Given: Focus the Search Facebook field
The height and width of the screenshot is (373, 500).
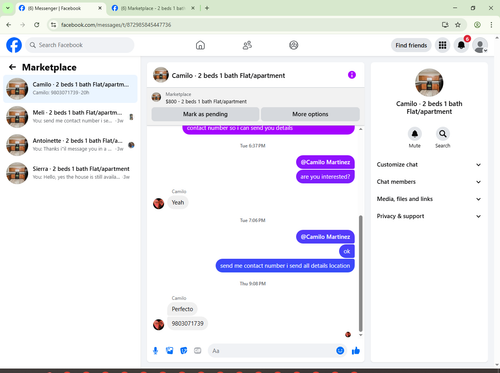Looking at the screenshot, I should (x=80, y=45).
